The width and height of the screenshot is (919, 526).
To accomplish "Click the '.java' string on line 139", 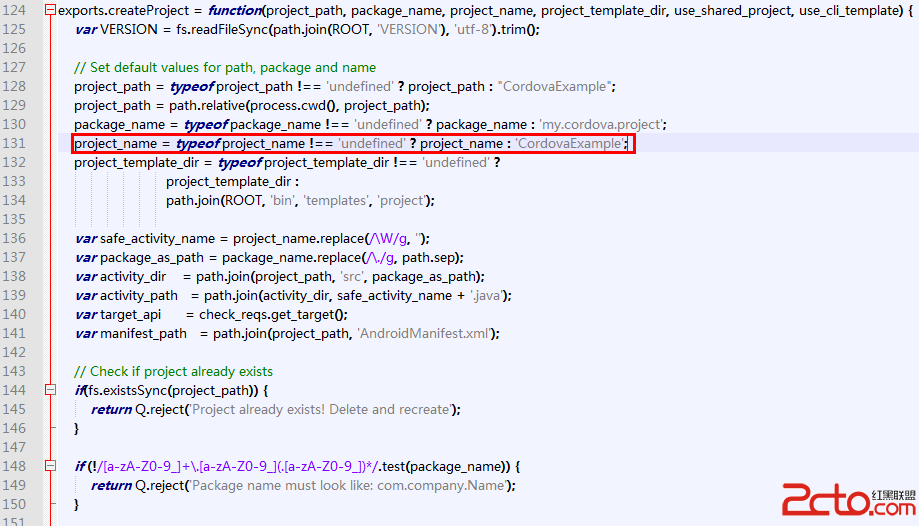I will 486,296.
